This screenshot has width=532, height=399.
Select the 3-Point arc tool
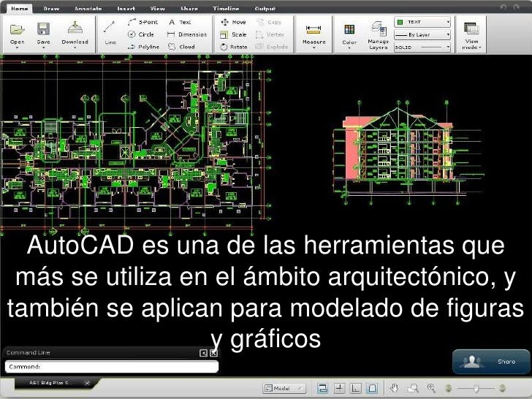pos(142,22)
